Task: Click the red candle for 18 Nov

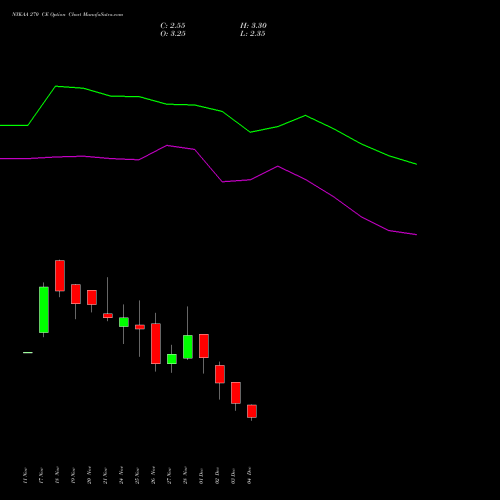Action: [60, 276]
